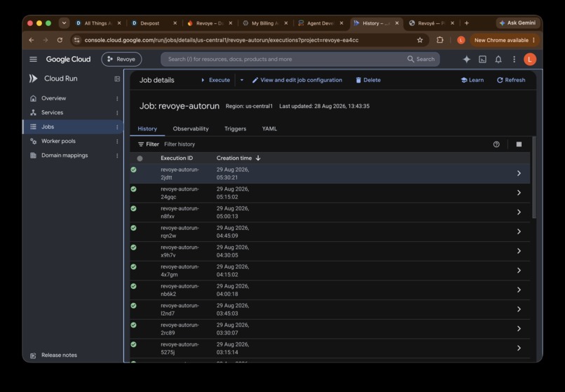Open details chevron for revoye-autorun-nb6k2

pos(519,290)
